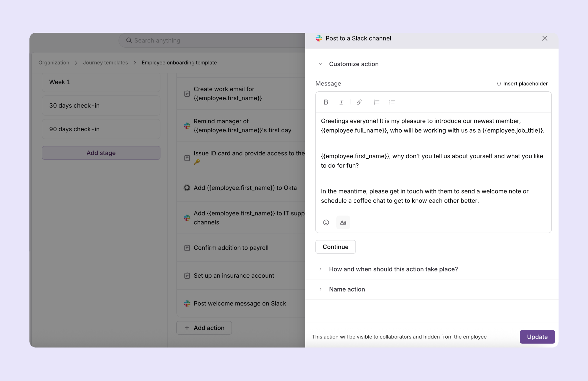Viewport: 588px width, 381px height.
Task: Close the Post to a Slack channel panel
Action: click(x=545, y=38)
